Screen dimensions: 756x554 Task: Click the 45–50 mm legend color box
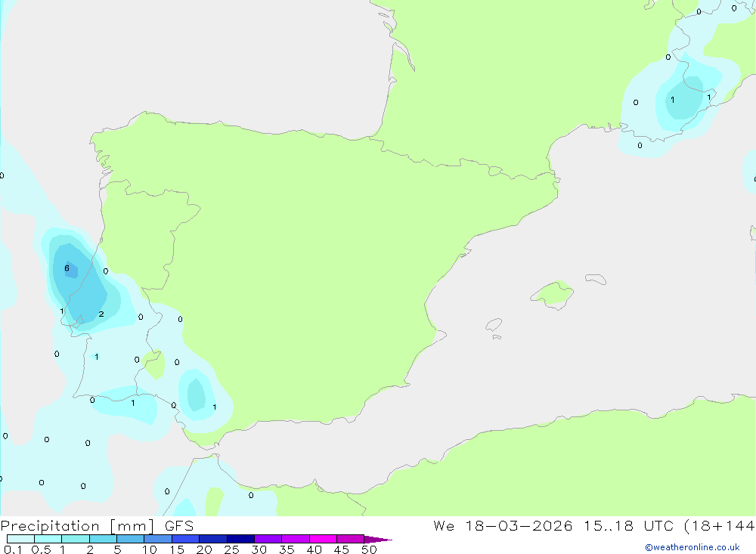click(351, 539)
